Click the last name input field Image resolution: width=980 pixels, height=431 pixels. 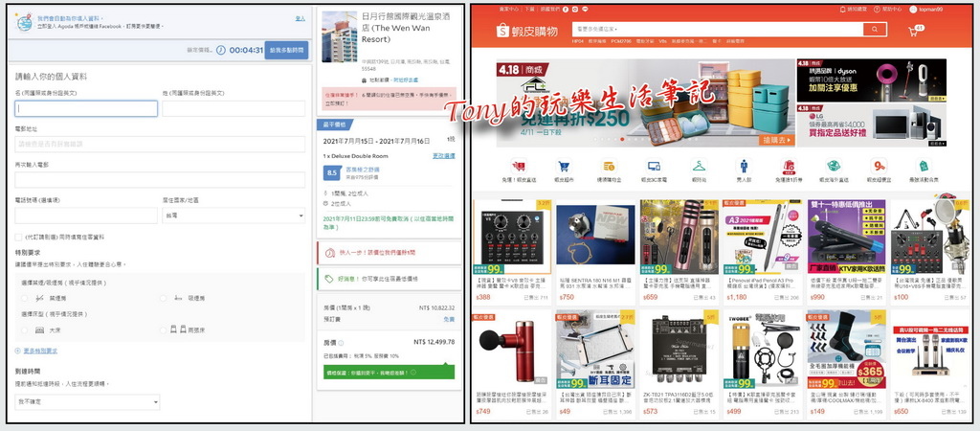pyautogui.click(x=234, y=108)
